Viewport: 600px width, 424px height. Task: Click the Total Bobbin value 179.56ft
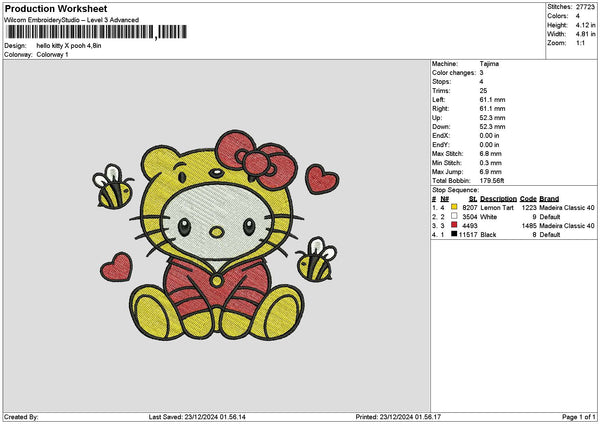[x=492, y=181]
